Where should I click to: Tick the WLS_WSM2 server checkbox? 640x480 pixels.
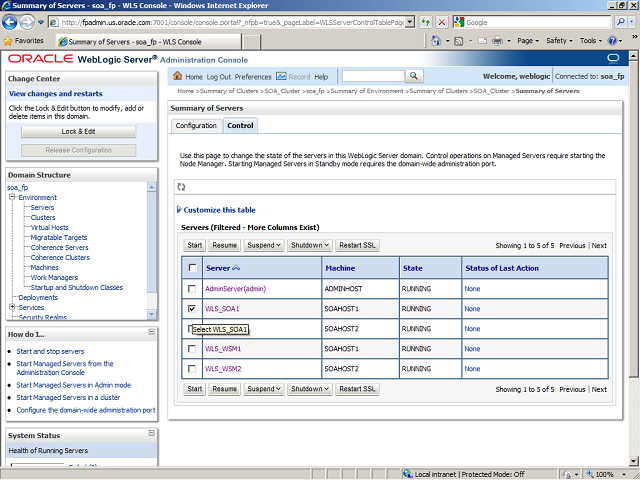(x=192, y=368)
